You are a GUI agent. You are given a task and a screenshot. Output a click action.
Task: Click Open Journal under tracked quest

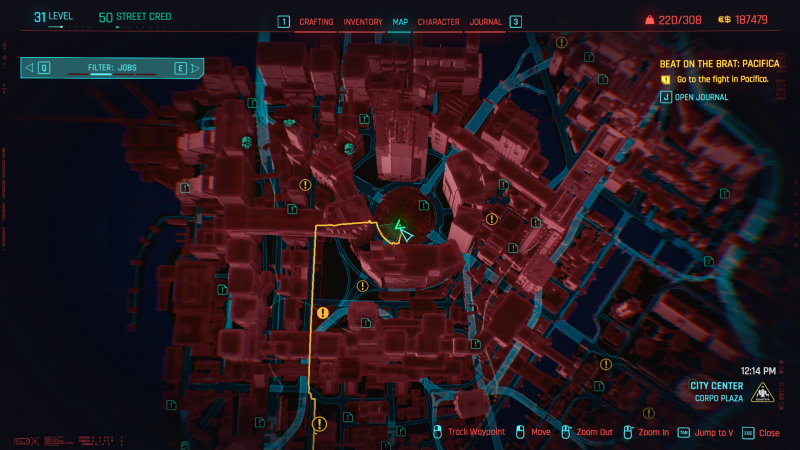[701, 97]
